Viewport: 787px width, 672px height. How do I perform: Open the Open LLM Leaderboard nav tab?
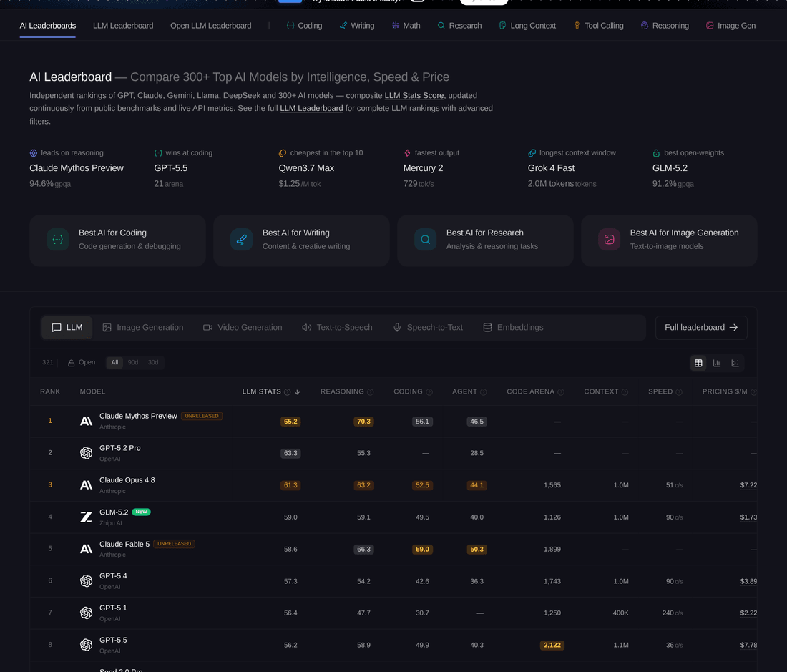[211, 26]
